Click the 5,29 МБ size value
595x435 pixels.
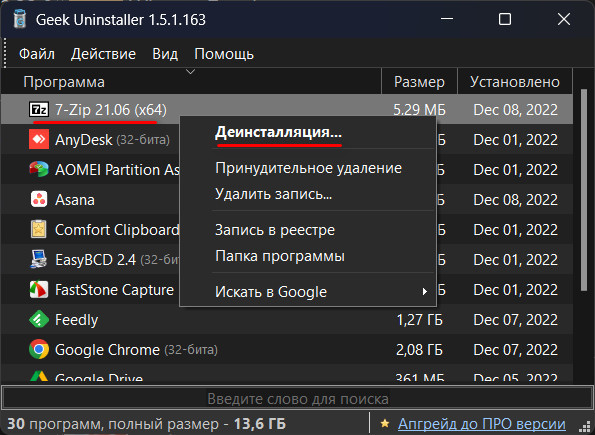(419, 110)
